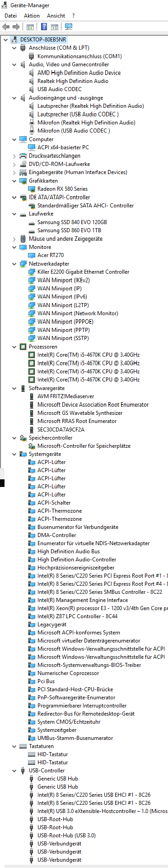Click the speaker icon beside AMD High Definition Audio Device

[x=32, y=73]
